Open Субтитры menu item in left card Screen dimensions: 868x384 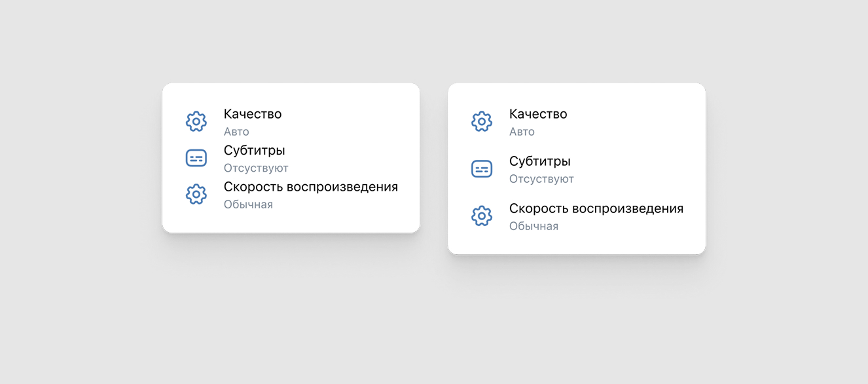(x=254, y=151)
